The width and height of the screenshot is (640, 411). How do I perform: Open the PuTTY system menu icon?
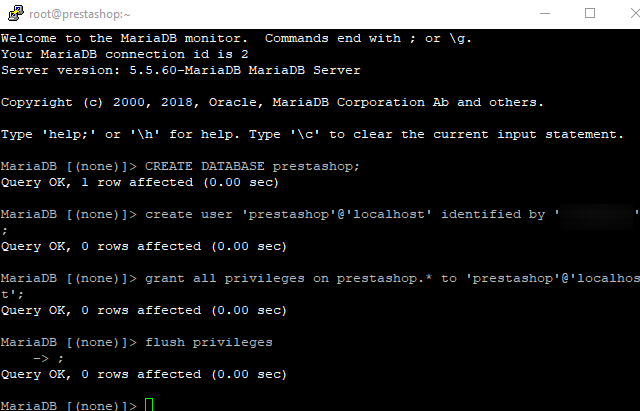pyautogui.click(x=16, y=13)
